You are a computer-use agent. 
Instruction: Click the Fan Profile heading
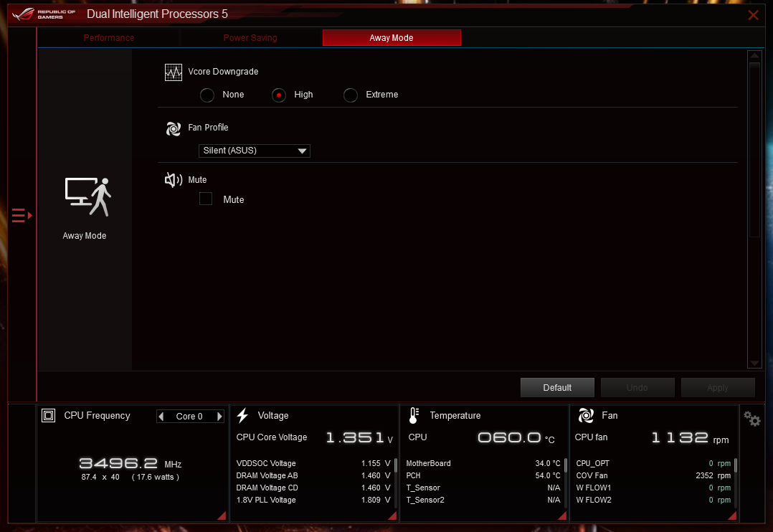[x=208, y=127]
